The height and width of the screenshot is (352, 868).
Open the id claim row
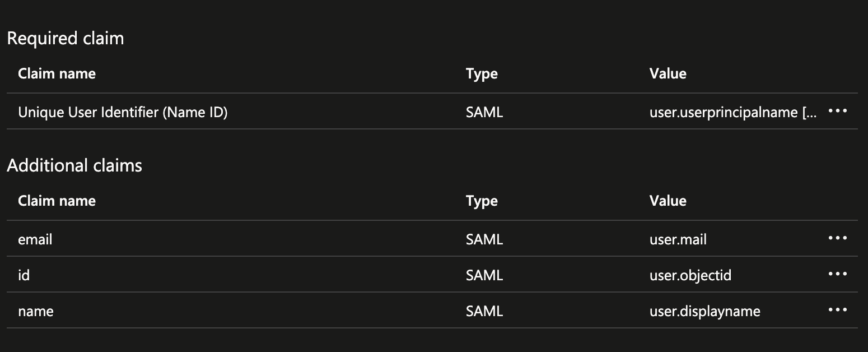(24, 275)
